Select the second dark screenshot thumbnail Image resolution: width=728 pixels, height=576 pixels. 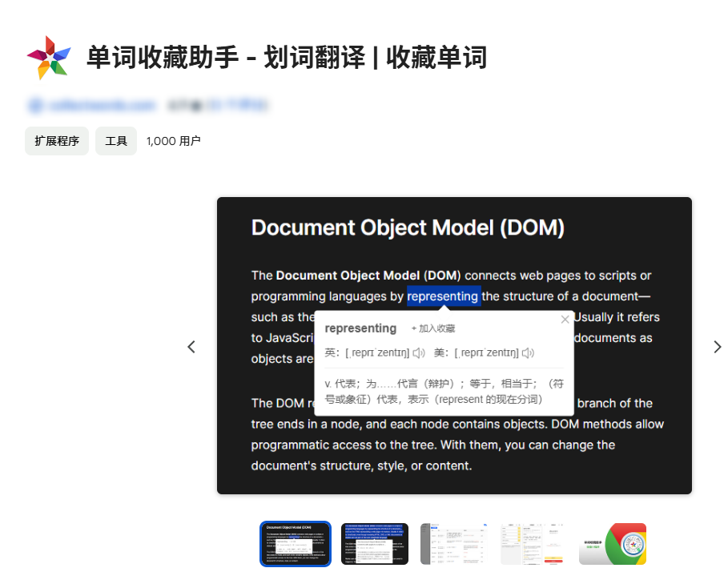(375, 544)
